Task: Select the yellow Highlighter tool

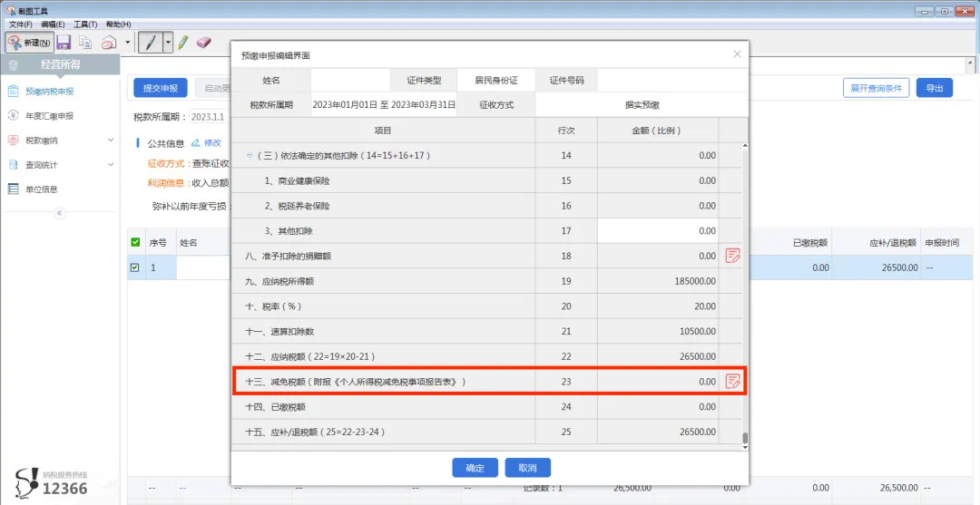Action: pyautogui.click(x=182, y=43)
